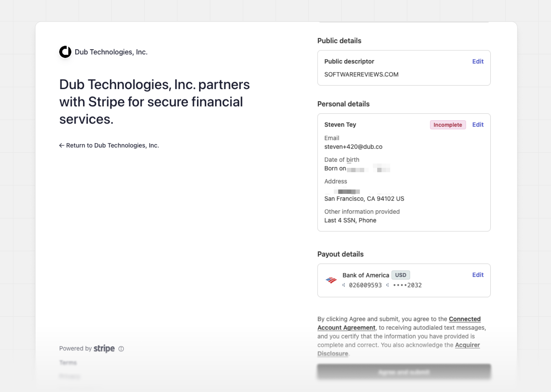
Task: Click the Public descriptor label
Action: click(x=349, y=62)
